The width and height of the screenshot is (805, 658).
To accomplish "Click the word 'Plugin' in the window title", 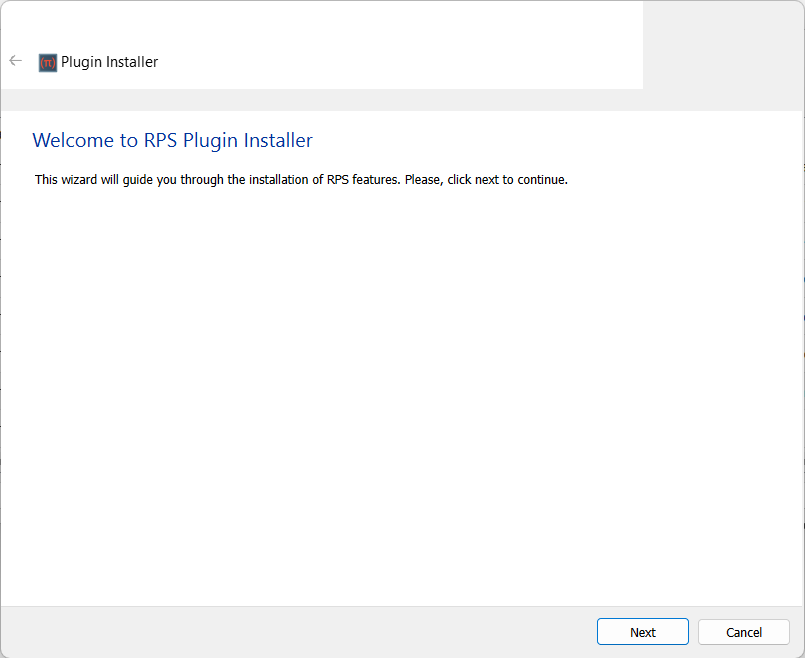I will tap(81, 62).
